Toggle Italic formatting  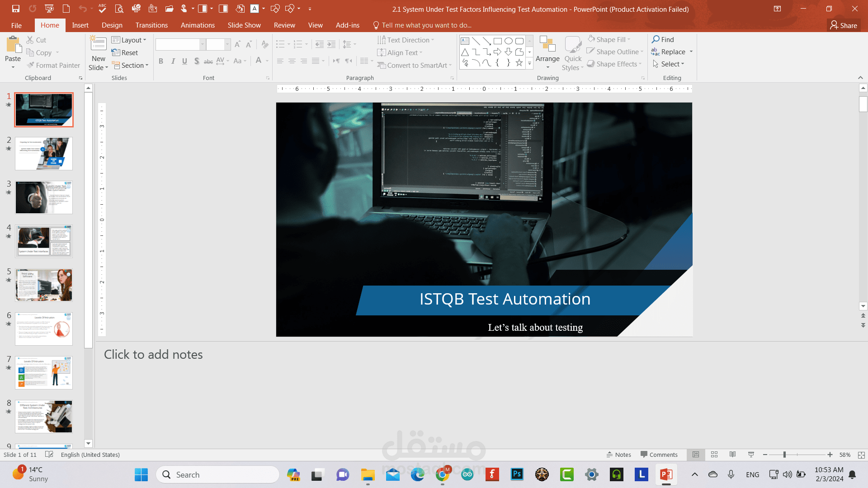173,61
